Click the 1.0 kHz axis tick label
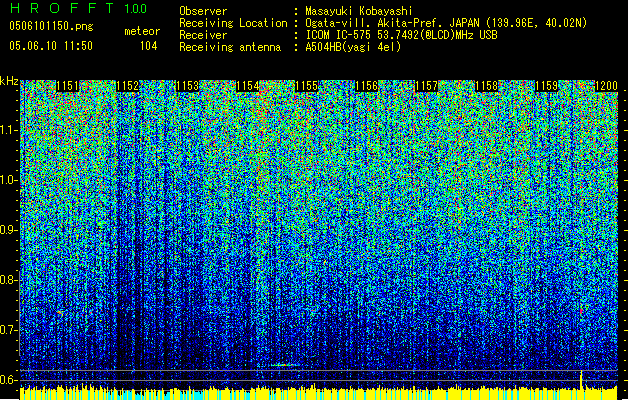The image size is (629, 400). click(x=8, y=180)
